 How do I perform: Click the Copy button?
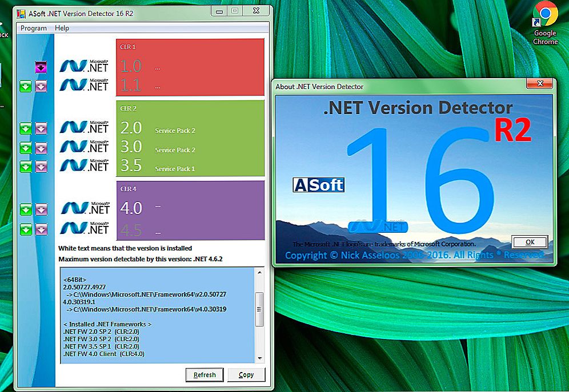pos(246,375)
